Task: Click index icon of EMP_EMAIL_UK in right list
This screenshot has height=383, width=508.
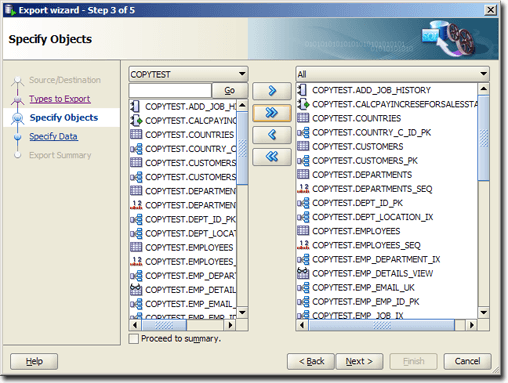Action: pyautogui.click(x=303, y=287)
